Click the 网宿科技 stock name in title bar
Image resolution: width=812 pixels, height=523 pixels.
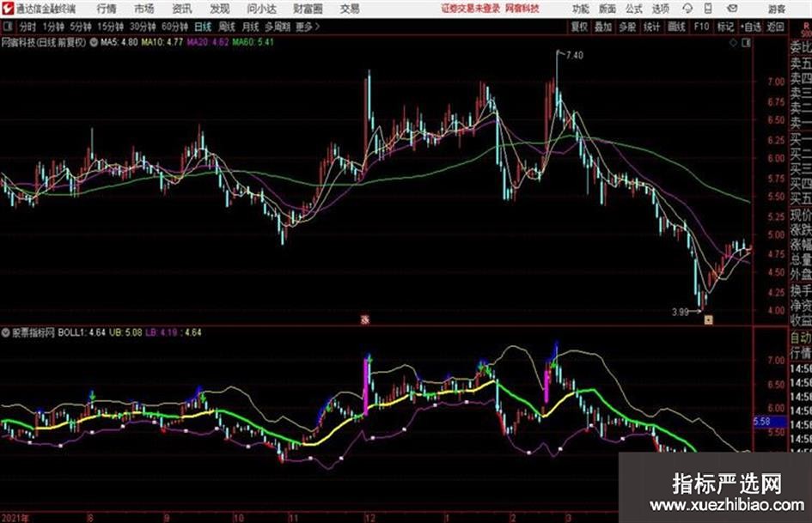click(522, 9)
